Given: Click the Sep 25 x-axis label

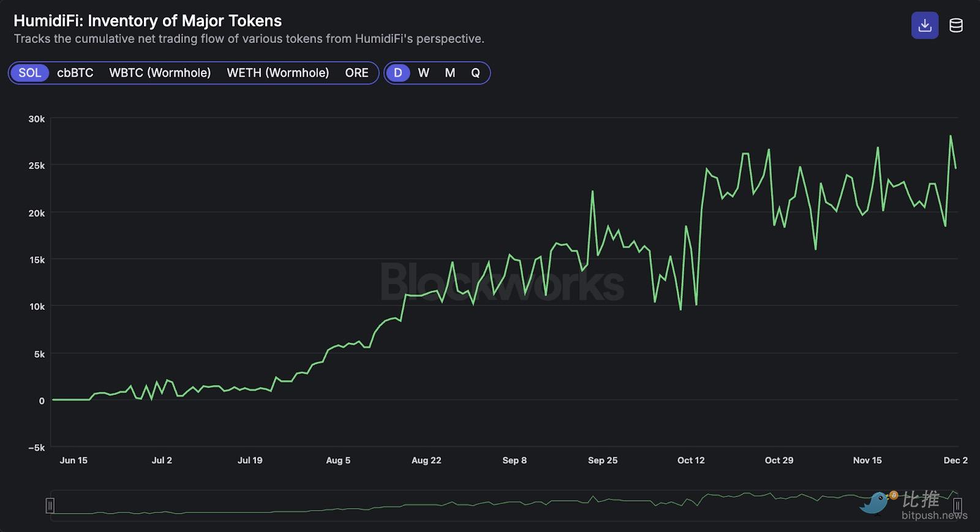Looking at the screenshot, I should (603, 460).
